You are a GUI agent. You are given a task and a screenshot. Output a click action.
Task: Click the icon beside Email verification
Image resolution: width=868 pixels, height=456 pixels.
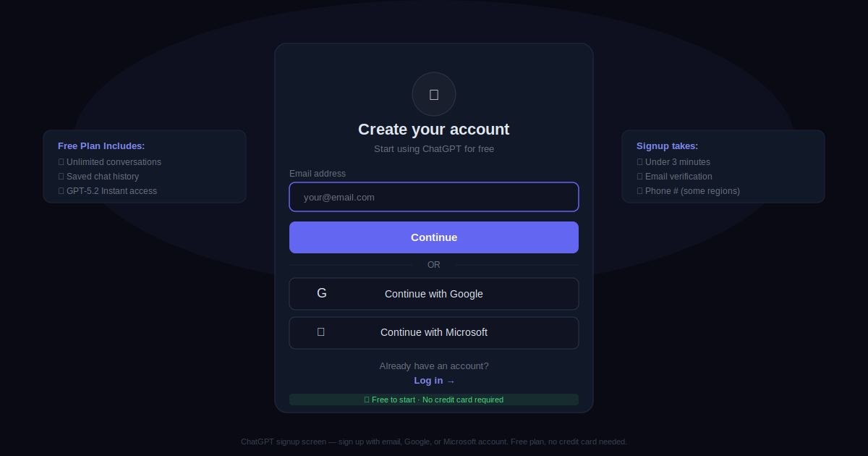[x=640, y=177]
